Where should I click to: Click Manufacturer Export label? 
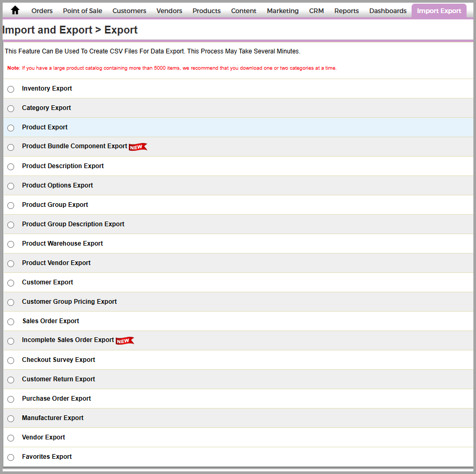pyautogui.click(x=53, y=418)
